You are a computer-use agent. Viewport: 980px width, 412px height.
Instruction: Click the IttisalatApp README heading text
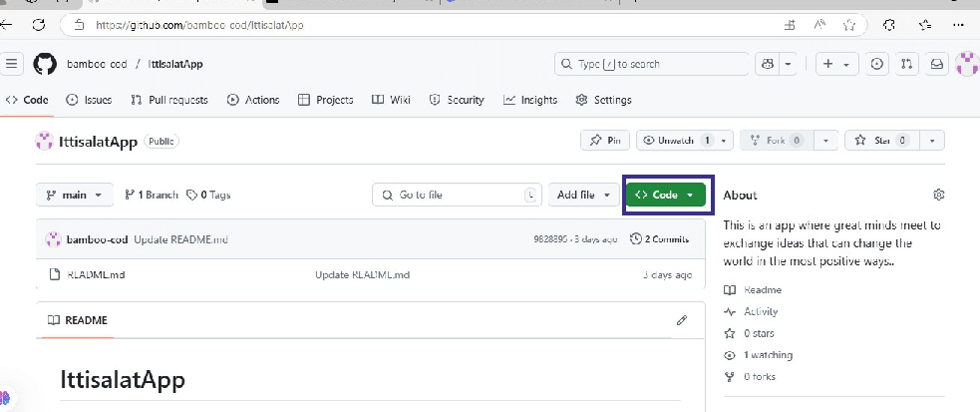(x=123, y=380)
